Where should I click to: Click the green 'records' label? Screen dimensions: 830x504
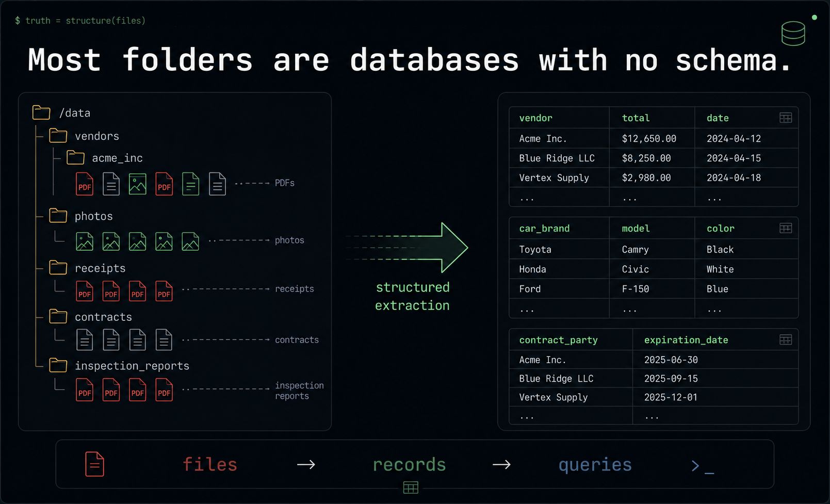409,465
